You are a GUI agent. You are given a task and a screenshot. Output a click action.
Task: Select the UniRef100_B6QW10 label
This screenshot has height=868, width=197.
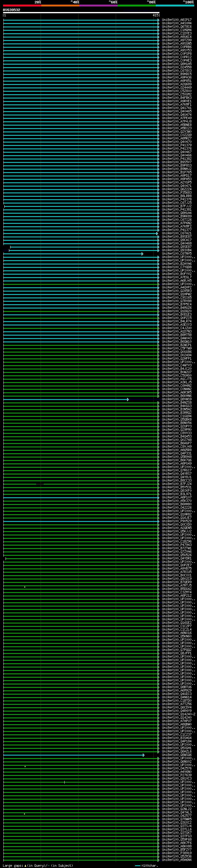[176, 342]
